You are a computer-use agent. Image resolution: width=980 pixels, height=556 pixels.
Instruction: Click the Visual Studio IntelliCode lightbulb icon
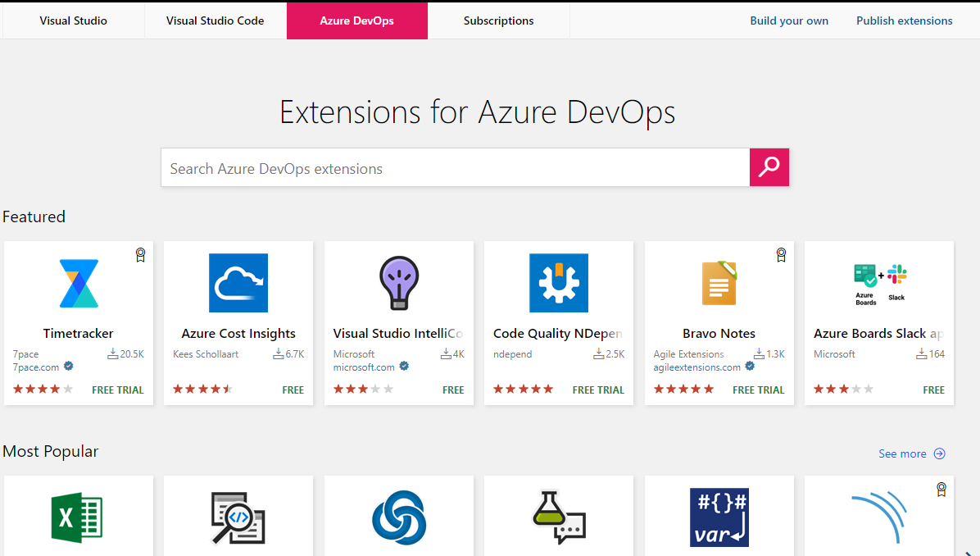click(x=399, y=283)
